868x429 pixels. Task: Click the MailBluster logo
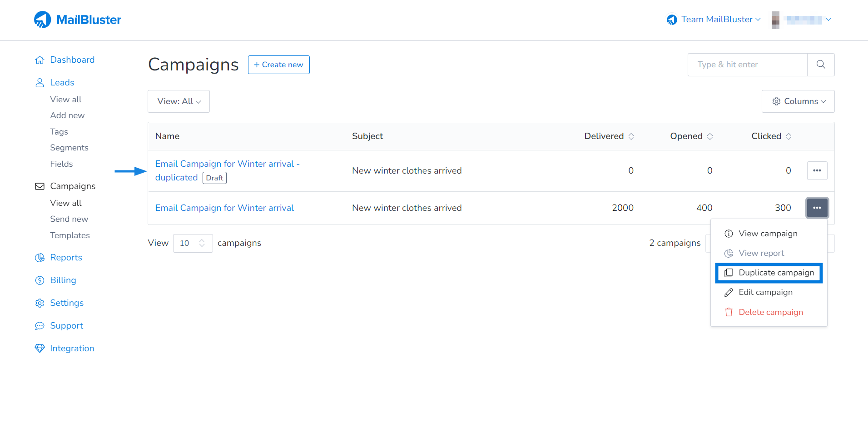(x=77, y=19)
